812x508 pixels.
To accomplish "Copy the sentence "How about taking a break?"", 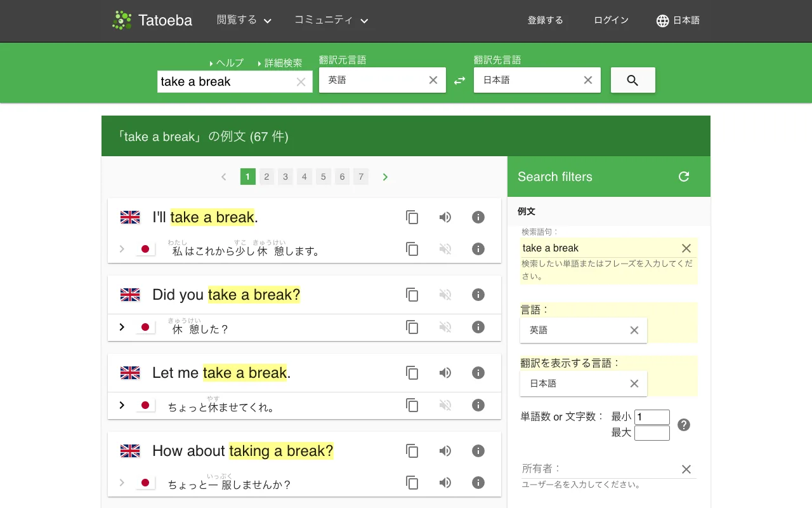I will 412,451.
